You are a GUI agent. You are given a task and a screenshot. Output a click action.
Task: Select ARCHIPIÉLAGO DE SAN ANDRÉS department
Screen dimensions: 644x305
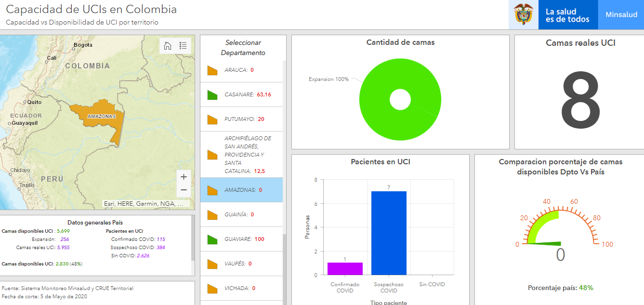coord(241,155)
